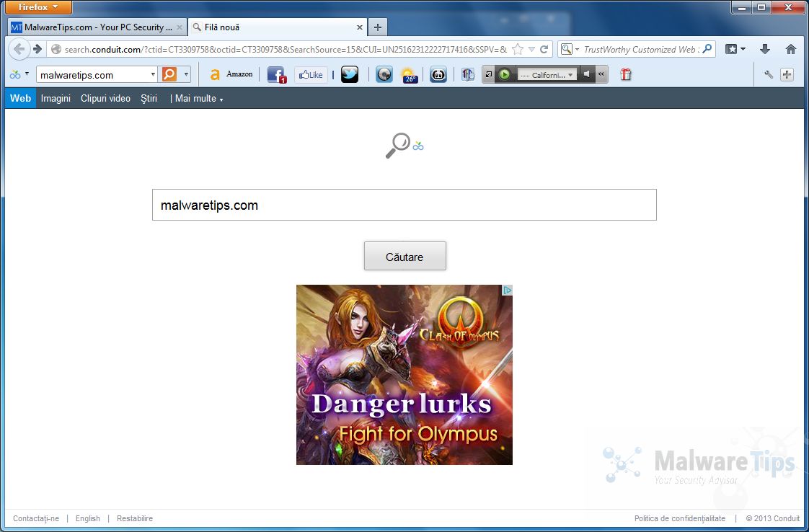This screenshot has width=809, height=532.
Task: Open the Contactați-ne link
Action: pos(36,518)
